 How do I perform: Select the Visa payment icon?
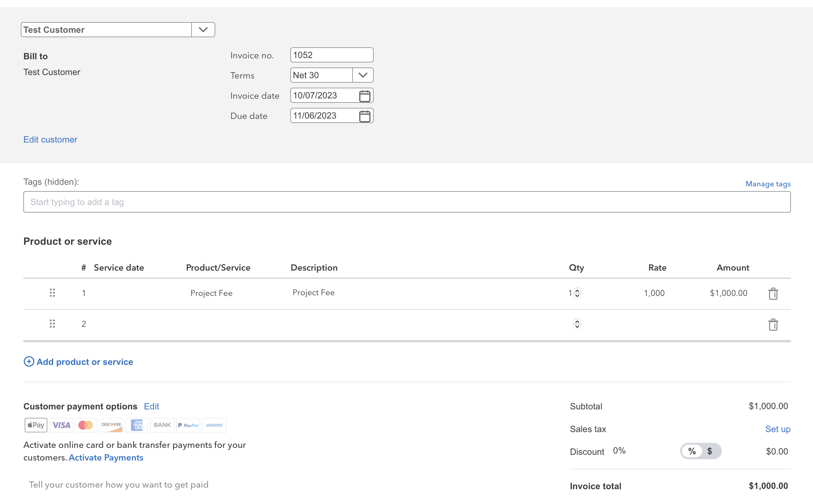[61, 425]
